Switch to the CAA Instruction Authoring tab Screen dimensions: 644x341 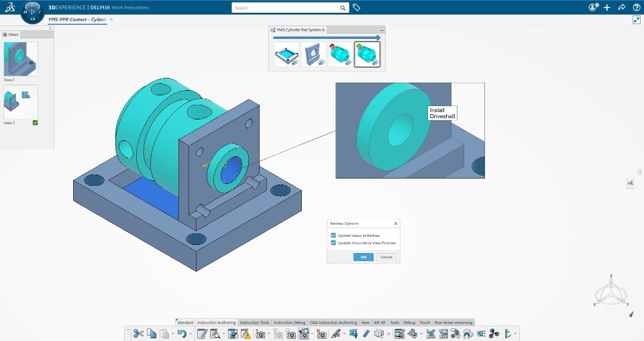(333, 322)
